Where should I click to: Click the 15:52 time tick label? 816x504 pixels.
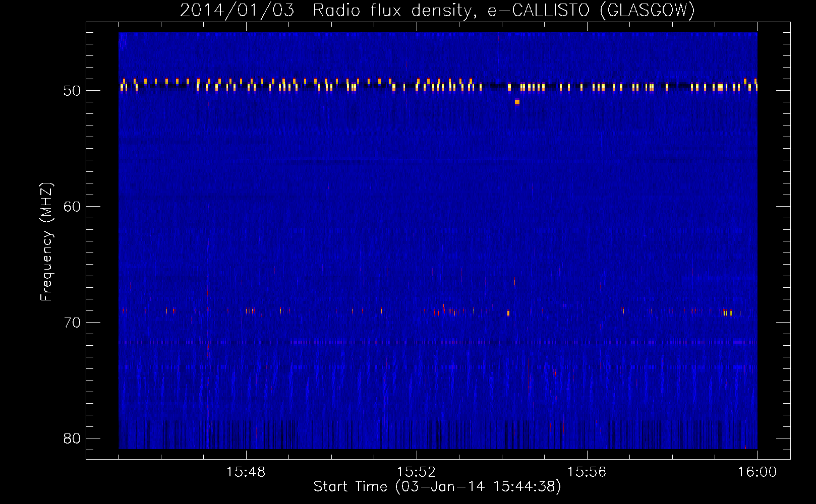coord(416,472)
